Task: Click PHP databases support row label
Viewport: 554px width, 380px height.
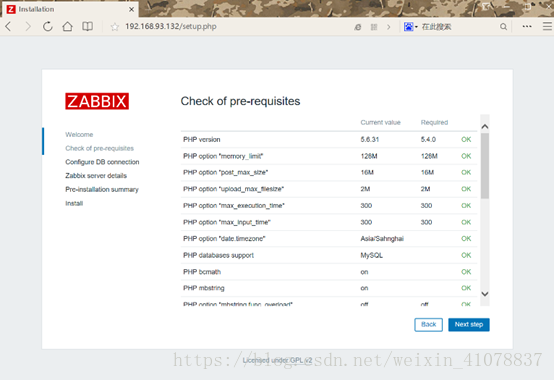Action: coord(218,255)
